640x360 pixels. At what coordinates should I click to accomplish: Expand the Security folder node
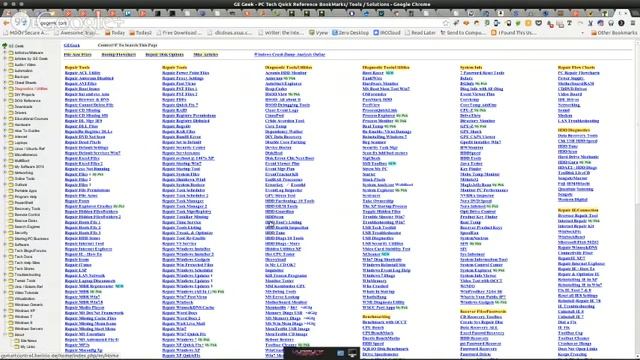pyautogui.click(x=5, y=233)
